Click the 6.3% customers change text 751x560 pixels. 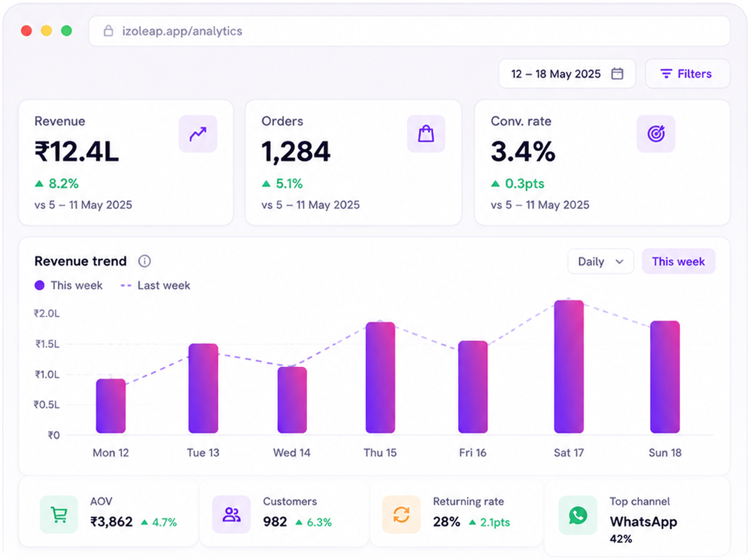click(x=319, y=522)
